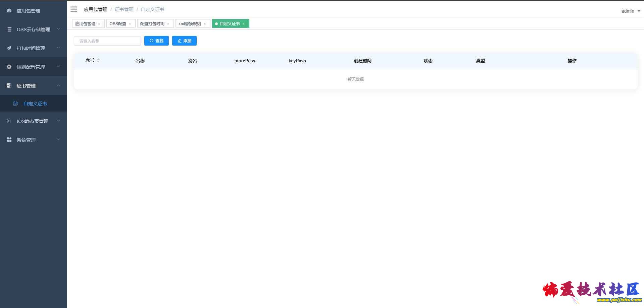The image size is (644, 308).
Task: Open the admin user dropdown
Action: click(x=630, y=11)
